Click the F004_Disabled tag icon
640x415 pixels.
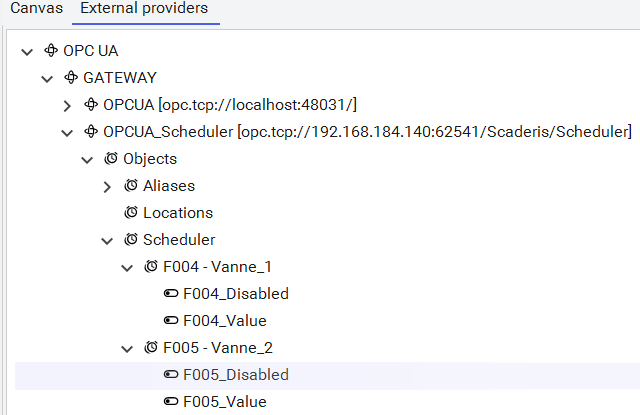coord(171,294)
